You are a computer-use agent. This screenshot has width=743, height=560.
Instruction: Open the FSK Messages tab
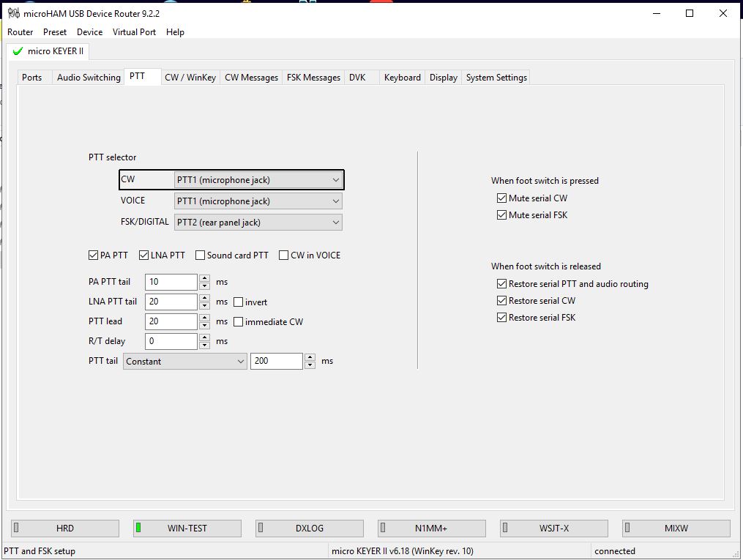tap(314, 77)
